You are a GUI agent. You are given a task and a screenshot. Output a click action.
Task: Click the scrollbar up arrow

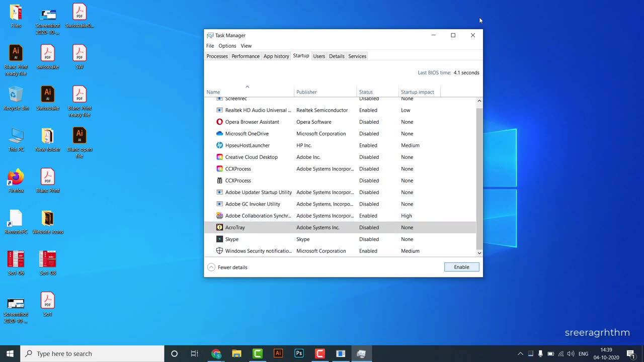click(x=479, y=101)
